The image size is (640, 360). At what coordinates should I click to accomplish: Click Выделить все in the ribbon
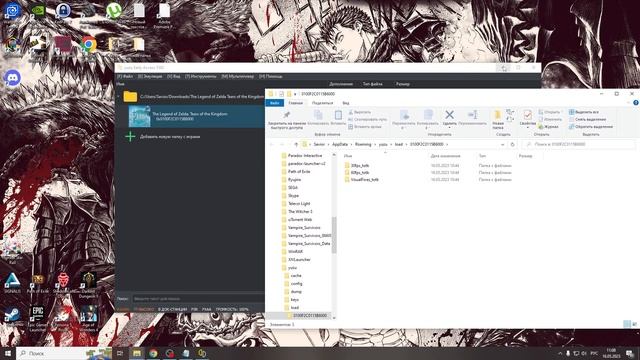click(584, 112)
